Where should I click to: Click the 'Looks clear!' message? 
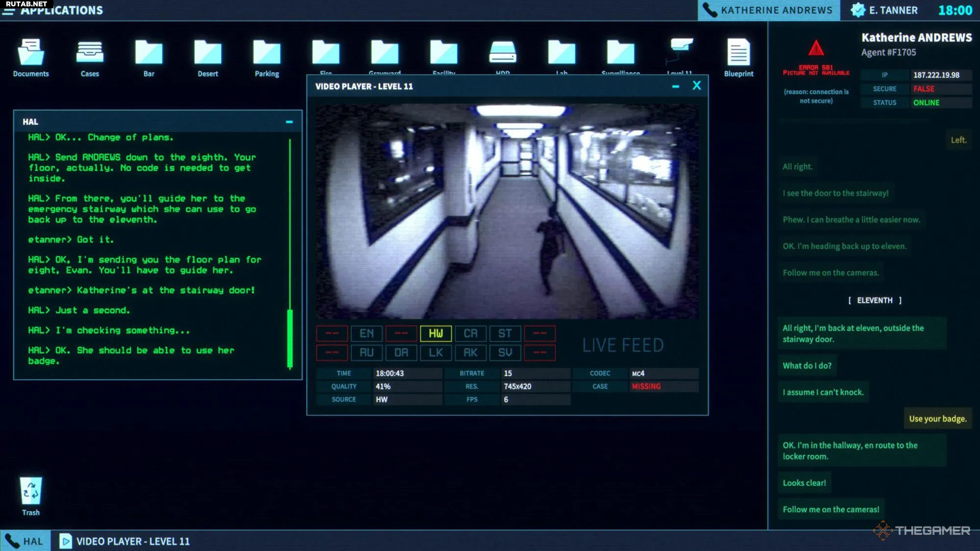pyautogui.click(x=804, y=483)
